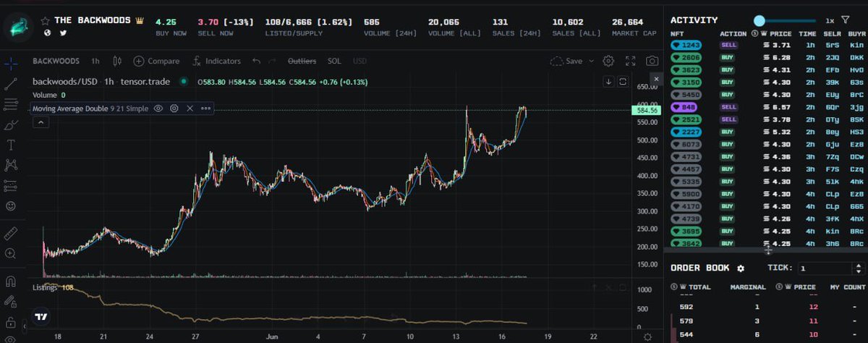Open Order Book settings gear
Image resolution: width=868 pixels, height=343 pixels.
click(741, 268)
